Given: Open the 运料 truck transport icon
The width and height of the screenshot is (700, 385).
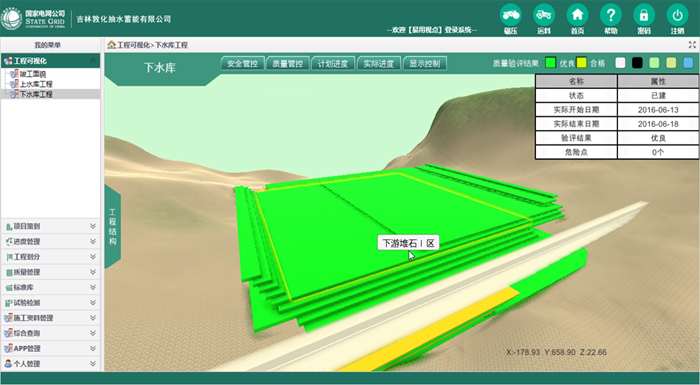Looking at the screenshot, I should point(544,15).
